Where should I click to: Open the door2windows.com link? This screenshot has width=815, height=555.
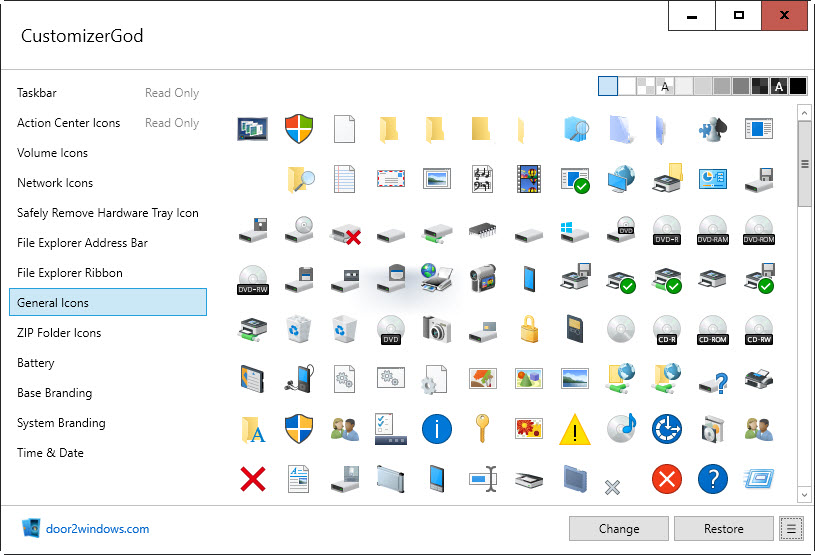tap(97, 529)
